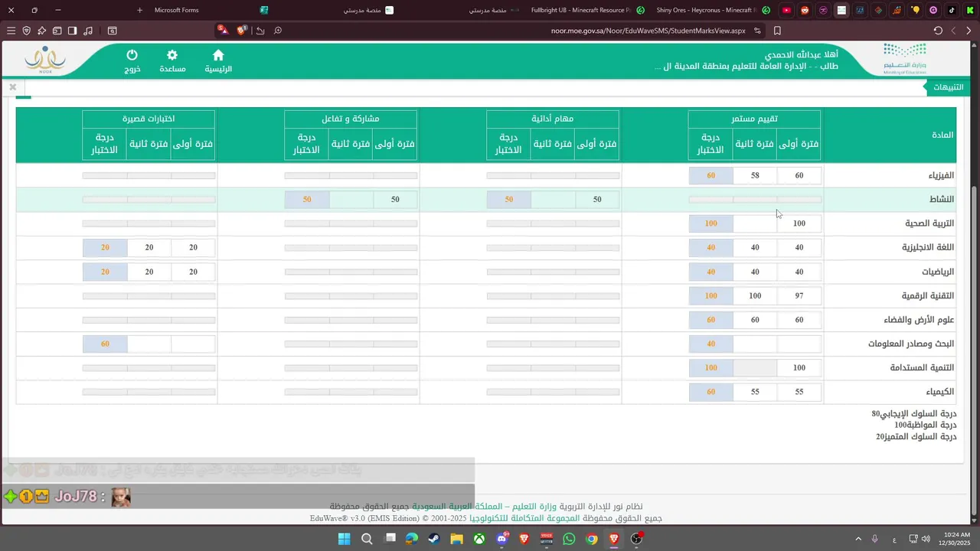Click the اختبارات قصيرة column header

(x=149, y=119)
